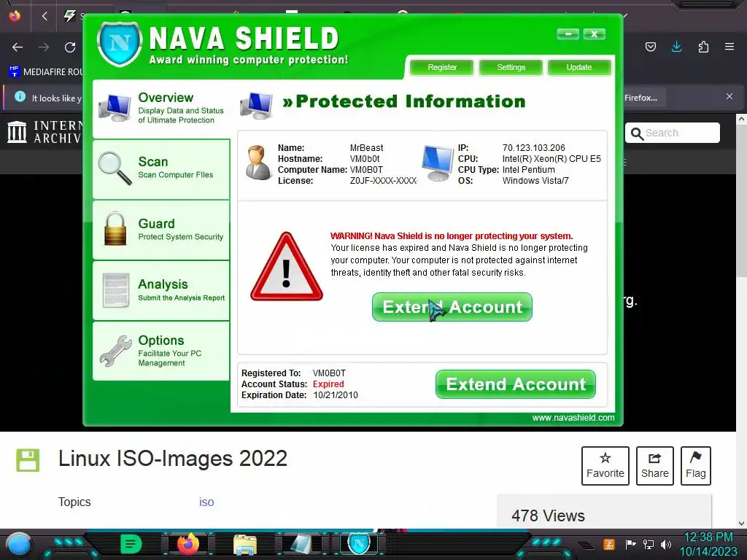This screenshot has height=560, width=747.
Task: Click the expired account status text
Action: click(x=328, y=384)
